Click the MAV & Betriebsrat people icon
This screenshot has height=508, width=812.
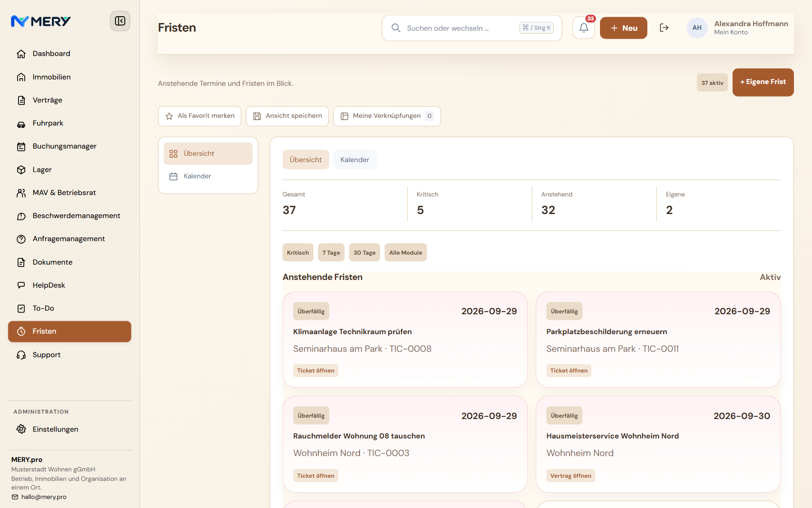21,193
